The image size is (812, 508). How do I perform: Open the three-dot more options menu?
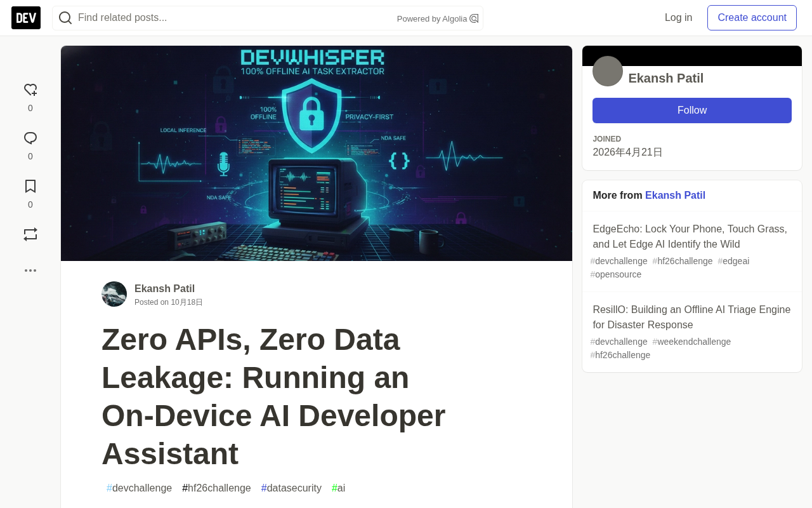point(30,271)
